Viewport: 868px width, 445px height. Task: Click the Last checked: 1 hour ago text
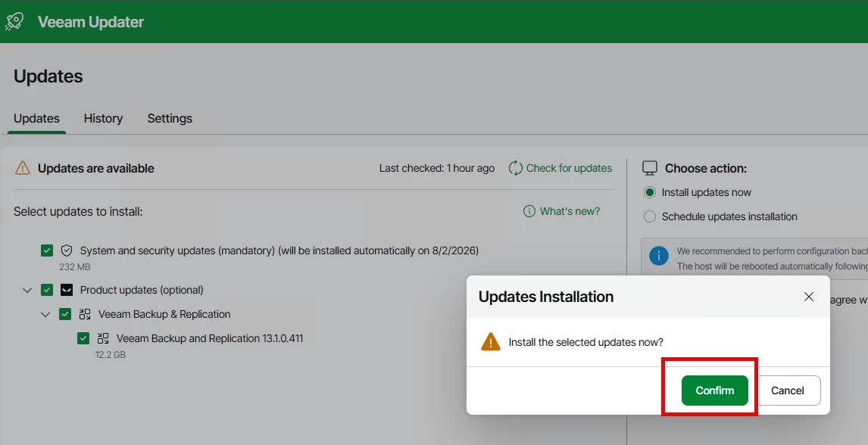[x=437, y=168]
